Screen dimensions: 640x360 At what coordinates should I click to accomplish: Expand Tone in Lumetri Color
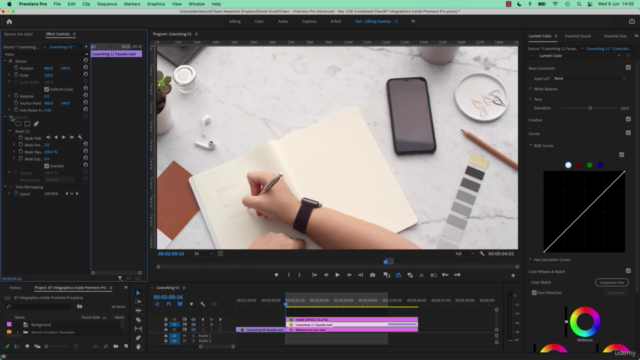click(x=531, y=99)
